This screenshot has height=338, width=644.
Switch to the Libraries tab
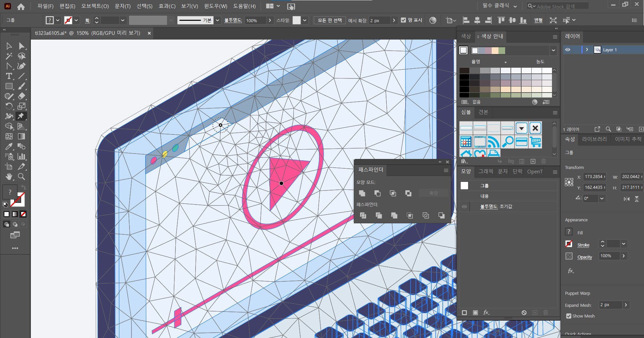pos(594,139)
